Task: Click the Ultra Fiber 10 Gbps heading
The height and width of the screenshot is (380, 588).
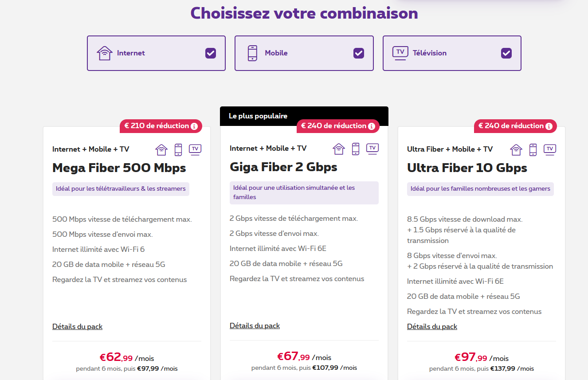Action: (467, 168)
